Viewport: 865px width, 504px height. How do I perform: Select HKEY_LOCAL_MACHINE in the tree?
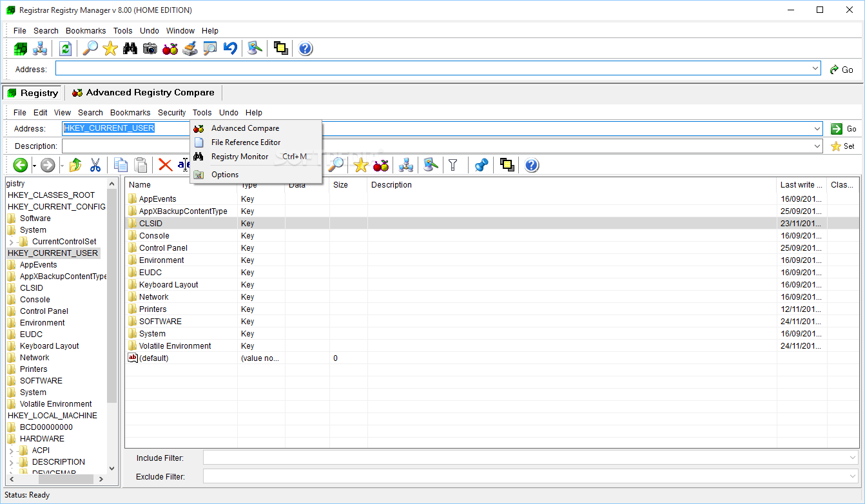(x=52, y=416)
